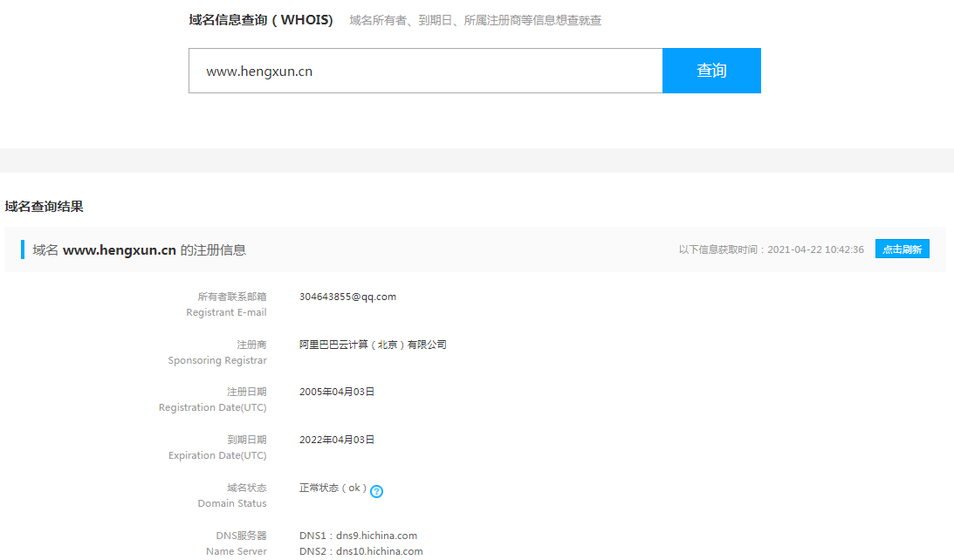954x560 pixels.
Task: Click the 域名查询结果 section heading
Action: click(x=42, y=207)
